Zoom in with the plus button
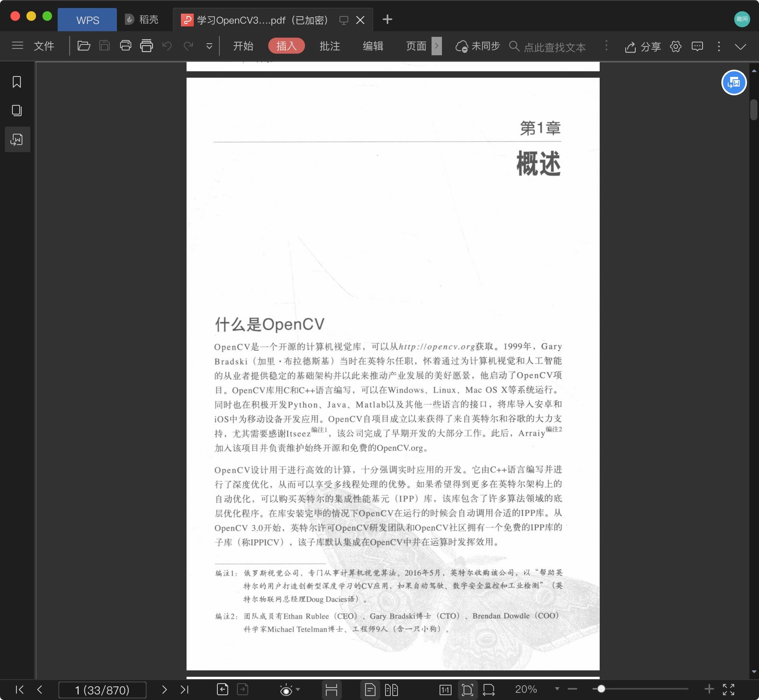The height and width of the screenshot is (700, 759). pyautogui.click(x=709, y=689)
